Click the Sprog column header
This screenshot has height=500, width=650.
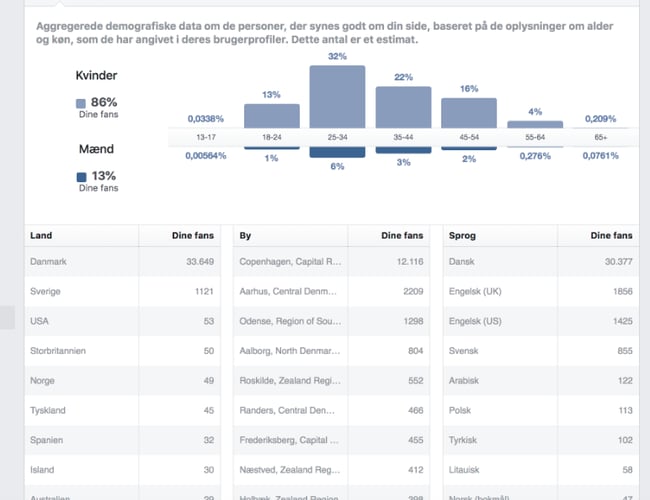(x=464, y=236)
